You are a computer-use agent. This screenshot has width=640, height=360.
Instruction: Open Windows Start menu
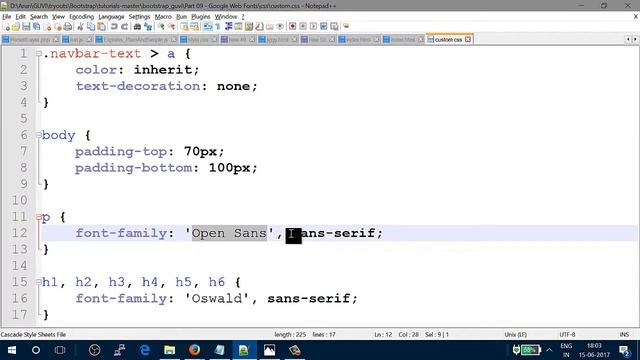[x=11, y=350]
